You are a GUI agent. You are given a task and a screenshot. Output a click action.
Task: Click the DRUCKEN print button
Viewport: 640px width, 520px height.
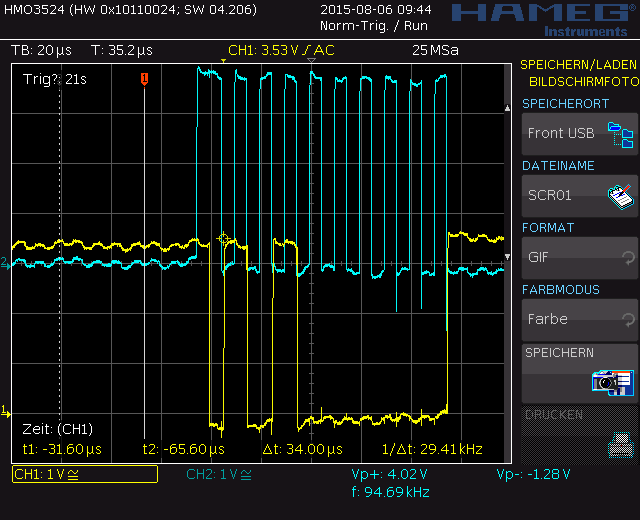(x=580, y=436)
